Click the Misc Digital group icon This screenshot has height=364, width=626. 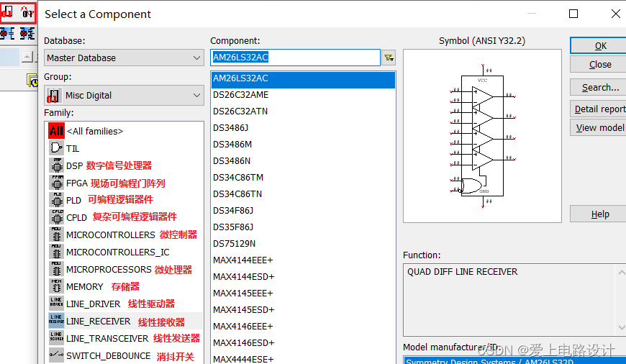click(x=53, y=96)
